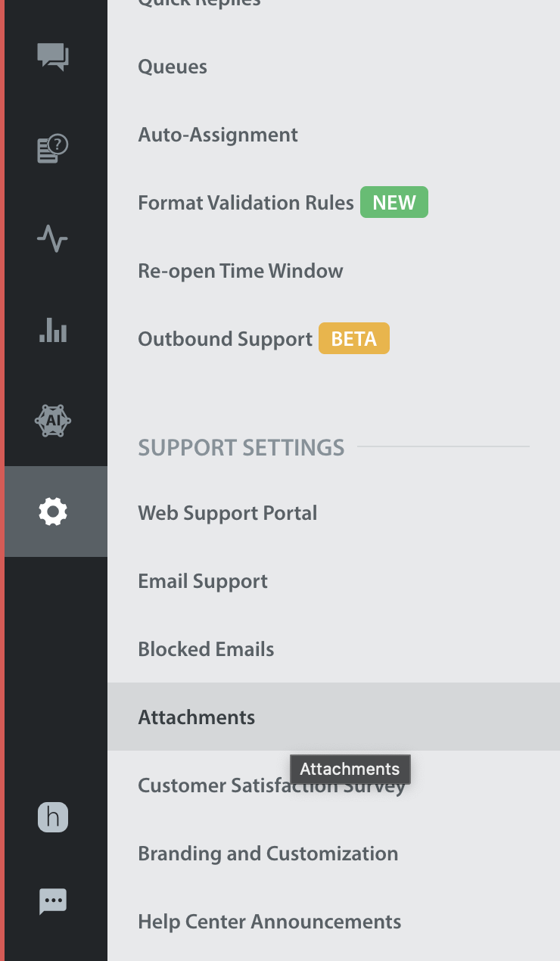This screenshot has width=560, height=961.
Task: Open Re-open Time Window settings
Action: point(241,271)
